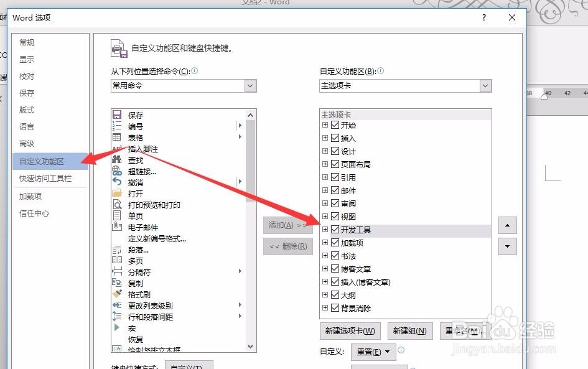Expand the 博客文章 tree node
This screenshot has width=588, height=369.
[325, 268]
